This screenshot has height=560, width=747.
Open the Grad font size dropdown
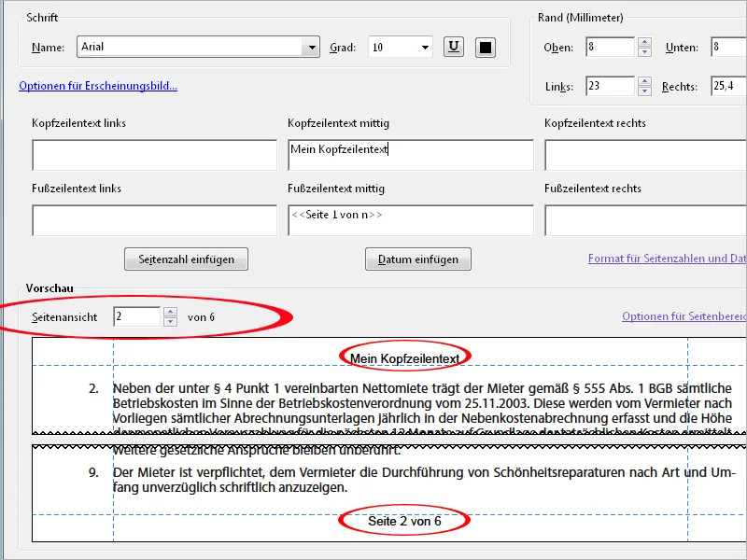point(425,48)
